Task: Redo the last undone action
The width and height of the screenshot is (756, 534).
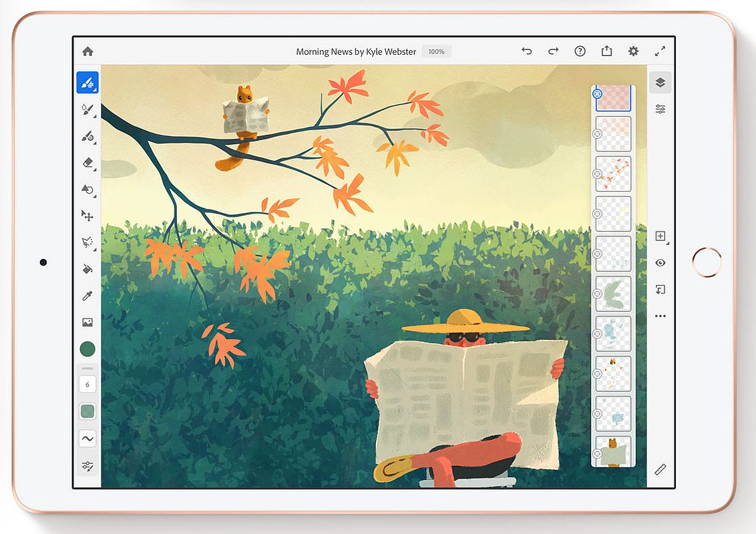Action: [x=553, y=51]
